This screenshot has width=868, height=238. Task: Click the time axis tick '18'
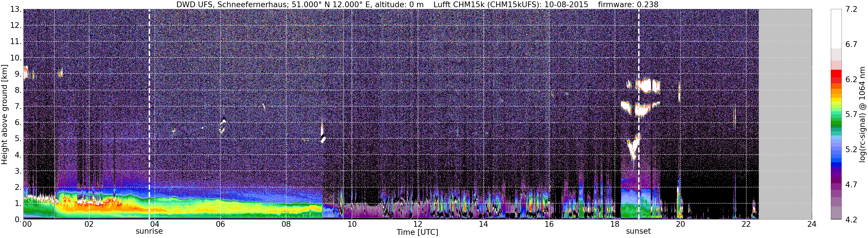pos(614,224)
